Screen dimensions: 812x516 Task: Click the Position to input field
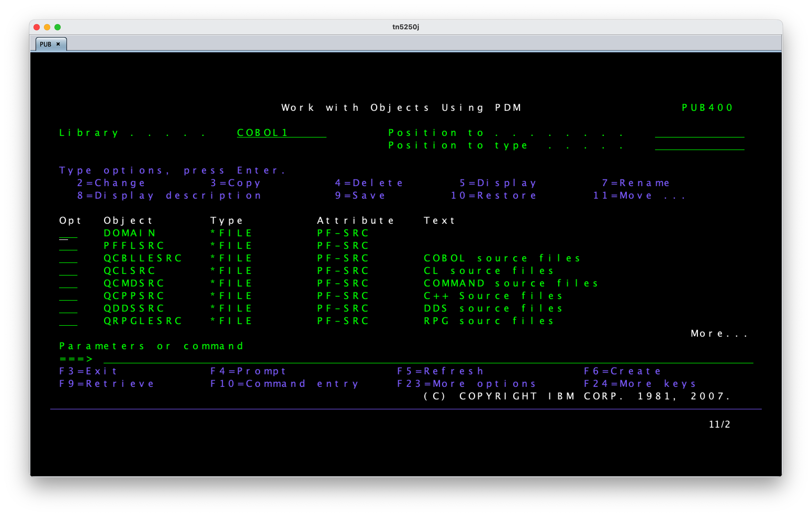pos(699,133)
